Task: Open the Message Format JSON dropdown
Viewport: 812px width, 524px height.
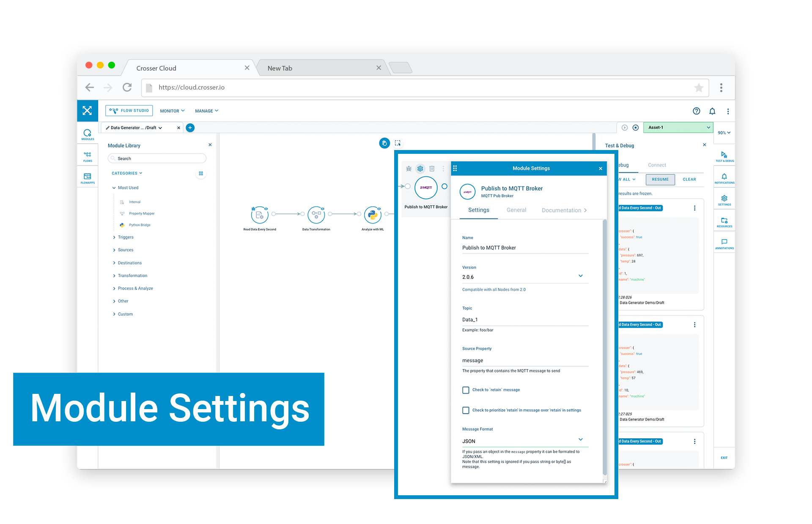Action: click(525, 441)
